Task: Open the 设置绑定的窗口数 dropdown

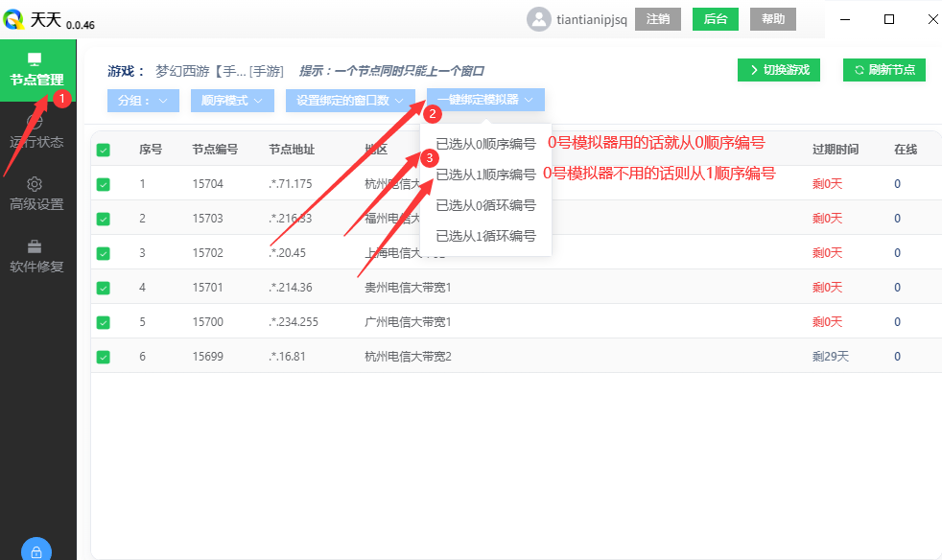Action: click(x=349, y=100)
